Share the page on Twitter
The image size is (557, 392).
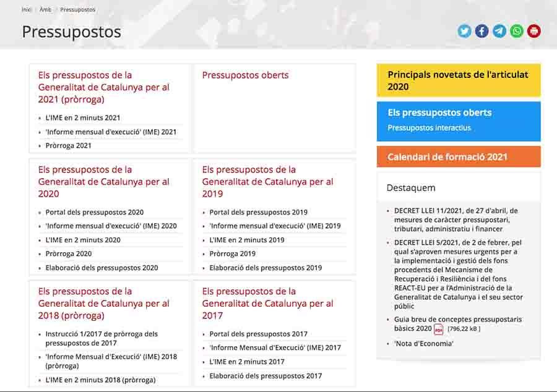tap(464, 30)
